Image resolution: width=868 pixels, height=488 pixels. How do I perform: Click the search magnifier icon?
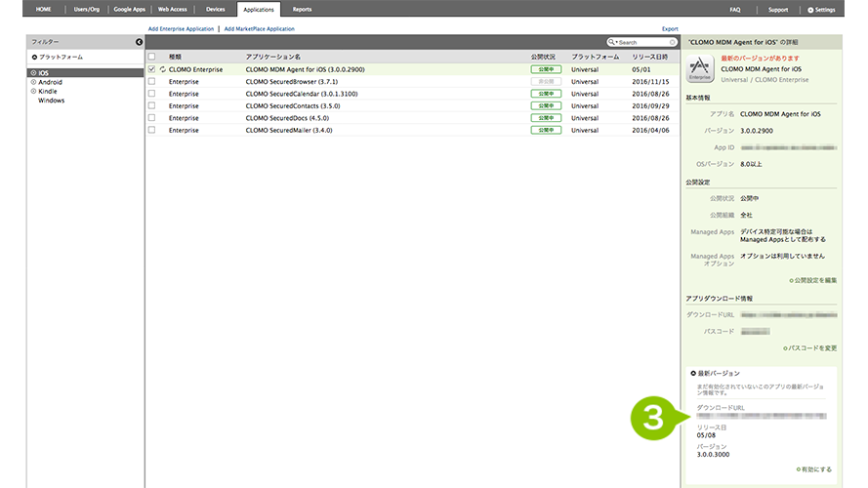[x=611, y=42]
